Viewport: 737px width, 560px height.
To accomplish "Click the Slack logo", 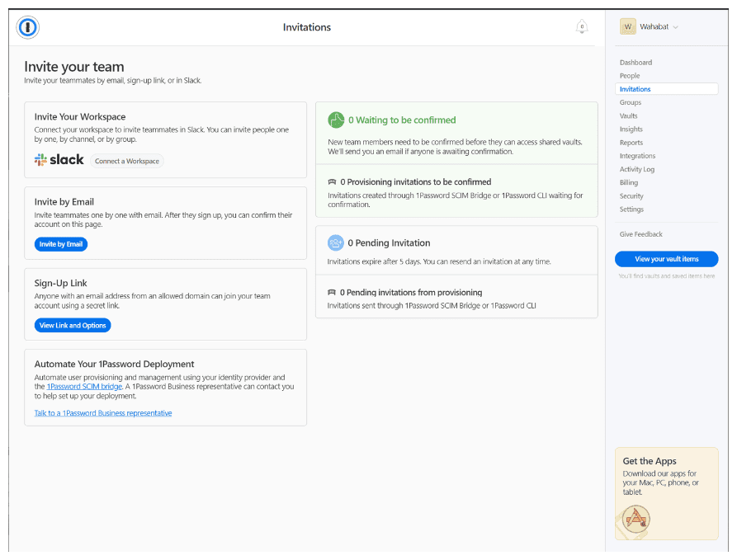I will coord(59,160).
